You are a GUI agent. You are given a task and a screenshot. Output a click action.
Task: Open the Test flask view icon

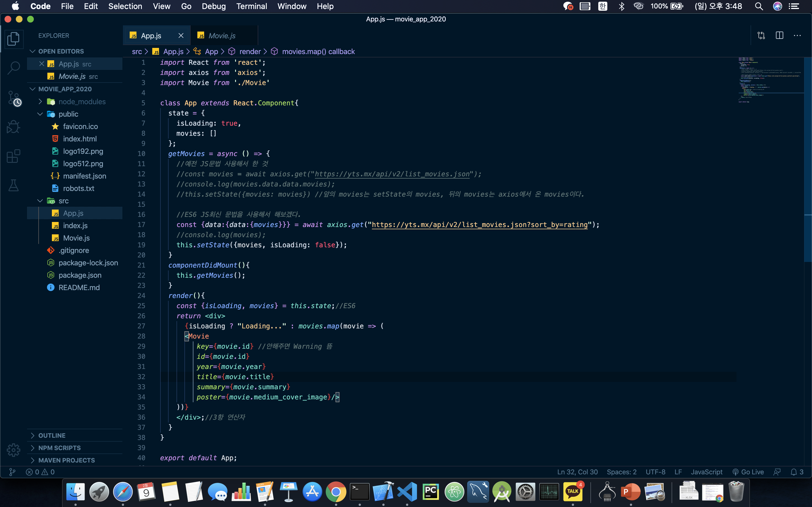click(x=14, y=185)
